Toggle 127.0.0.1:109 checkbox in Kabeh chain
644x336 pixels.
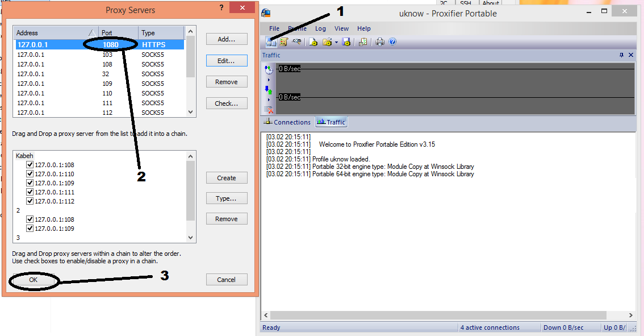pos(30,182)
